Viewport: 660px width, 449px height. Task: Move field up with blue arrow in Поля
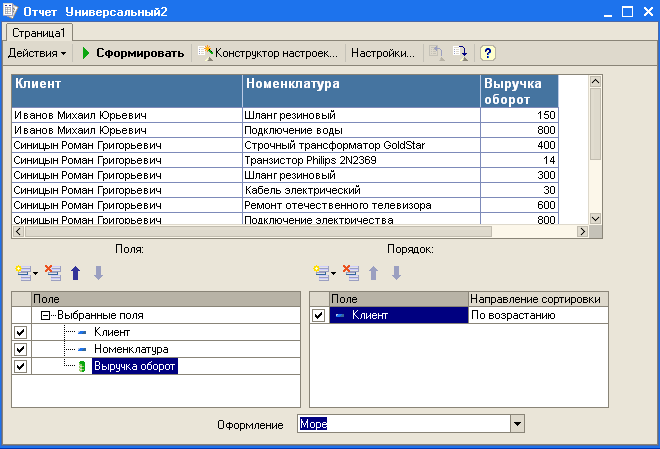tap(75, 272)
